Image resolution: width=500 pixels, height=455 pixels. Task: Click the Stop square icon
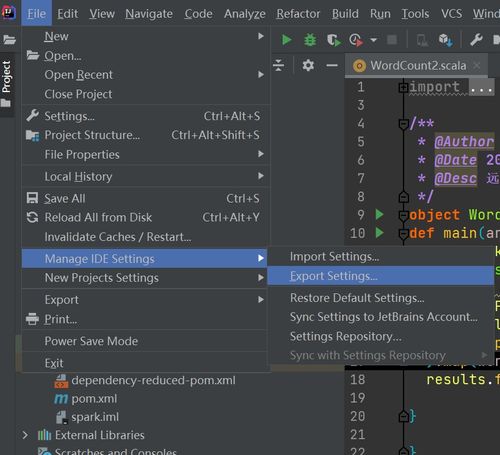pos(392,40)
